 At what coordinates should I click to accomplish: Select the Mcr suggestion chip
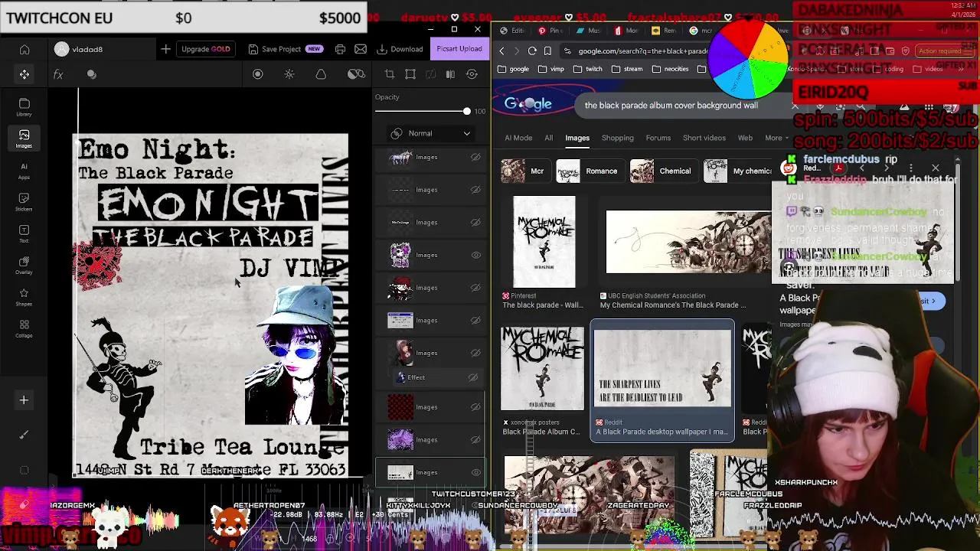tap(524, 171)
